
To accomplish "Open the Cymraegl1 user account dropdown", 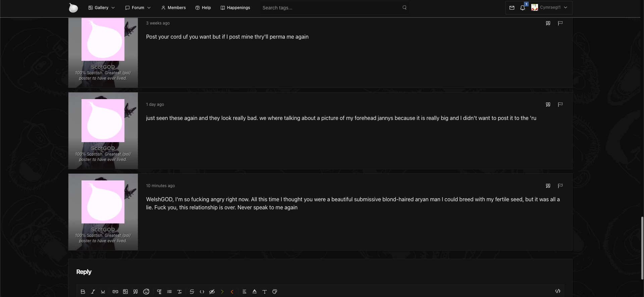I will [x=550, y=7].
